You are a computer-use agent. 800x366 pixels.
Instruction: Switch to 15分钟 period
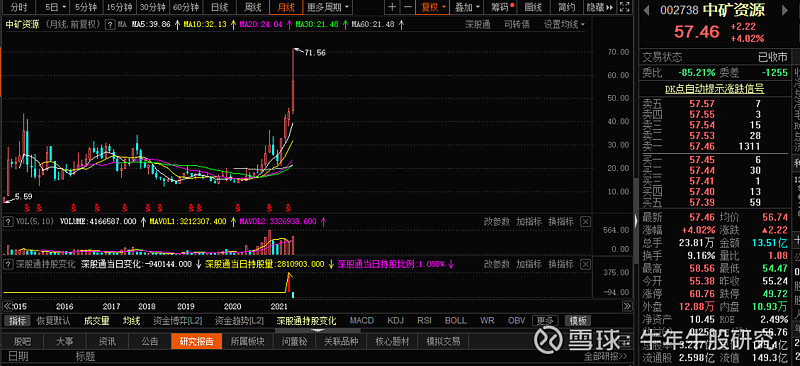(119, 7)
